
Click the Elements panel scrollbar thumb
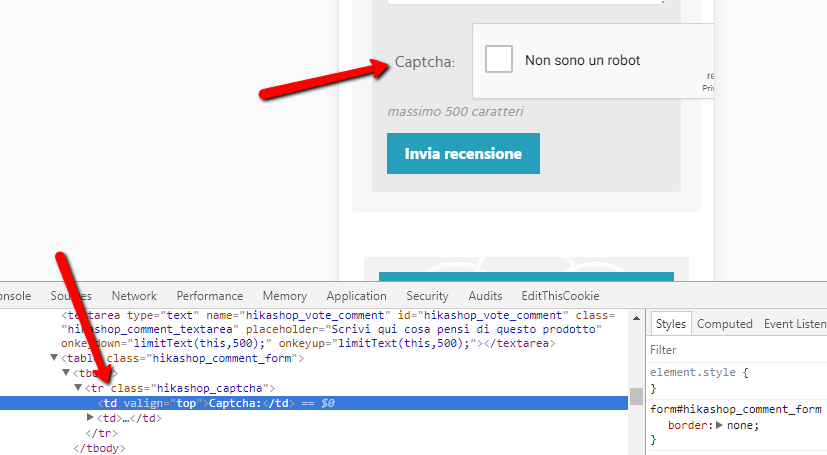(x=636, y=396)
